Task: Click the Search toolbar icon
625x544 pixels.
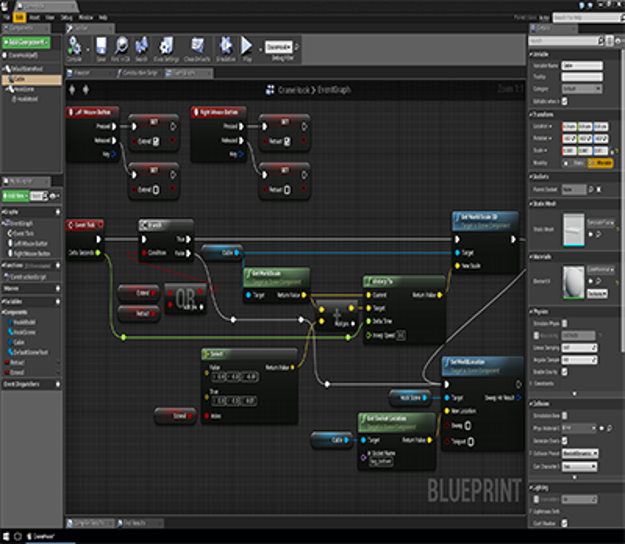Action: [141, 47]
